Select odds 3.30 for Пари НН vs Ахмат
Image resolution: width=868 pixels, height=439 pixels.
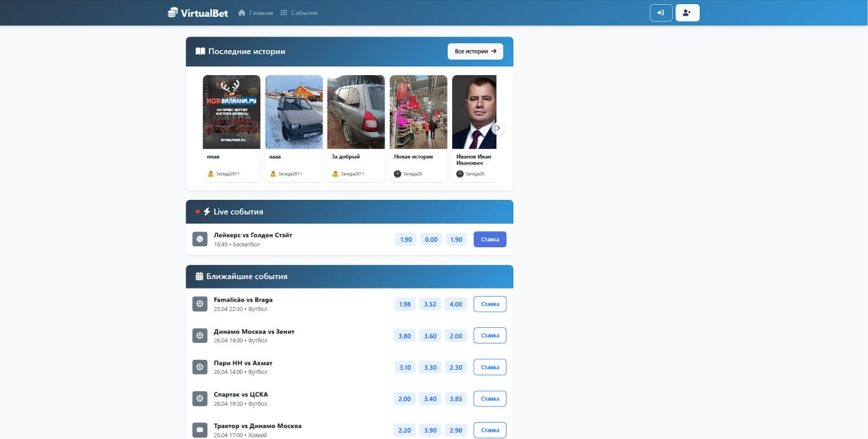430,367
